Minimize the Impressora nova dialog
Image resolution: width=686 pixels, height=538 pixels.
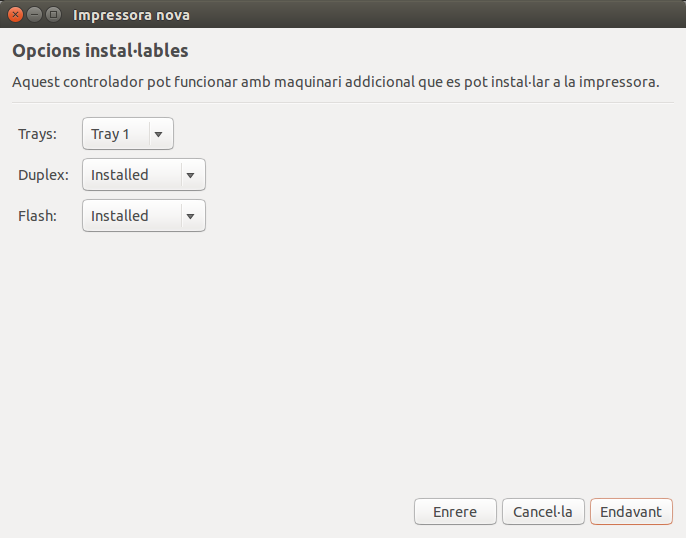tap(34, 15)
